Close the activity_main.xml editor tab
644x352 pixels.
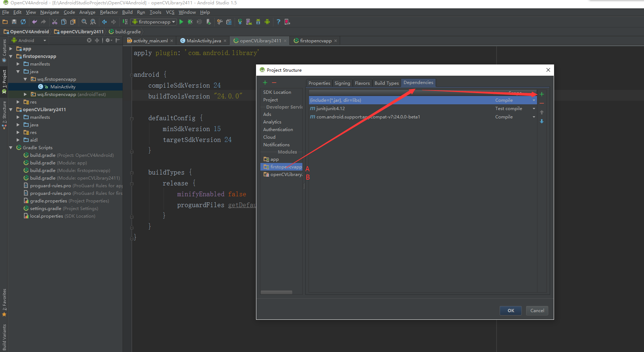[172, 41]
